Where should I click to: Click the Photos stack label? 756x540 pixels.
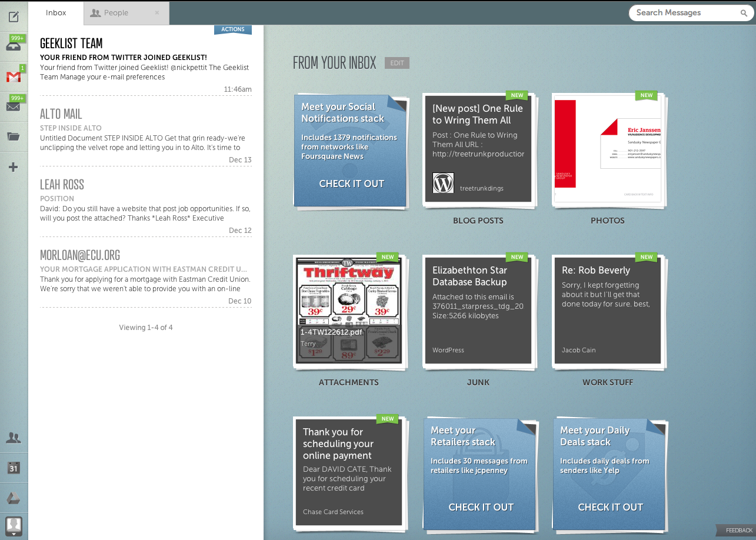click(x=608, y=221)
